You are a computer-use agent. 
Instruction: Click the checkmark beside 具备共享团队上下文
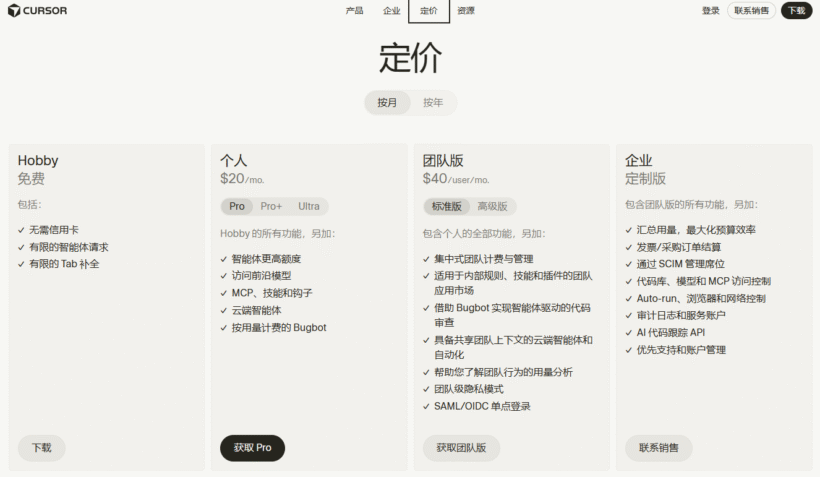tap(426, 340)
